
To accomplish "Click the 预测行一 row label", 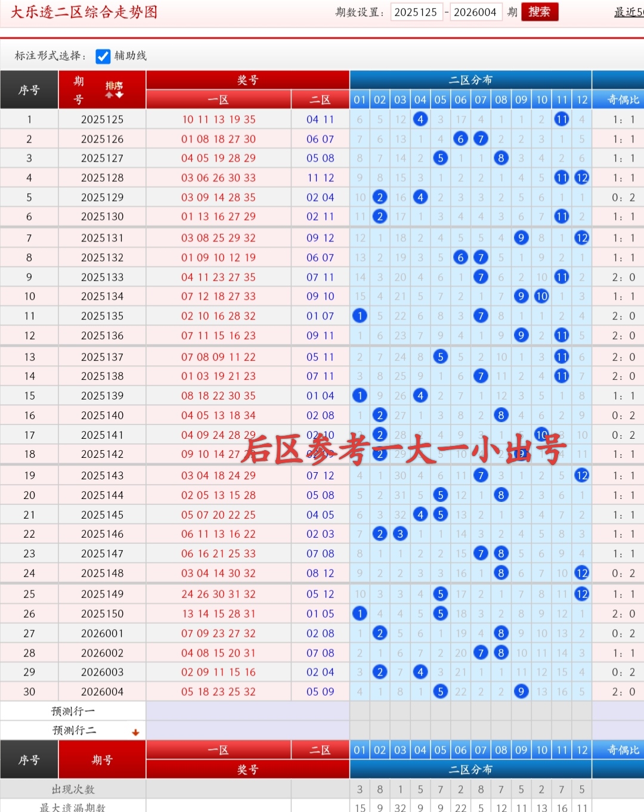I will pos(73,711).
